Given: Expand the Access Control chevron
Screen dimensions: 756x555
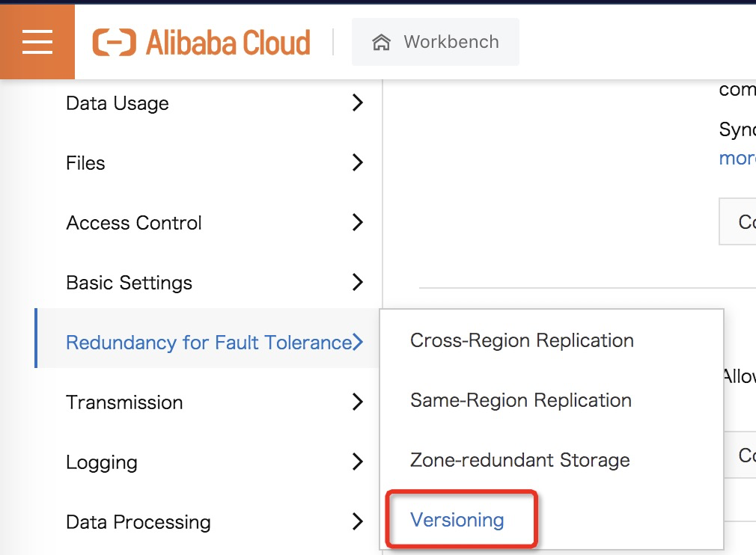Looking at the screenshot, I should [x=358, y=223].
